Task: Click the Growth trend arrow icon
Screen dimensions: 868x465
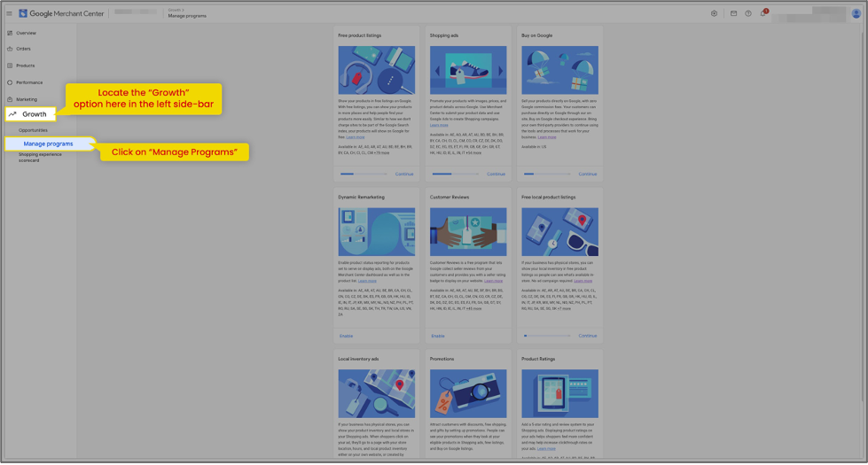Action: pos(12,114)
